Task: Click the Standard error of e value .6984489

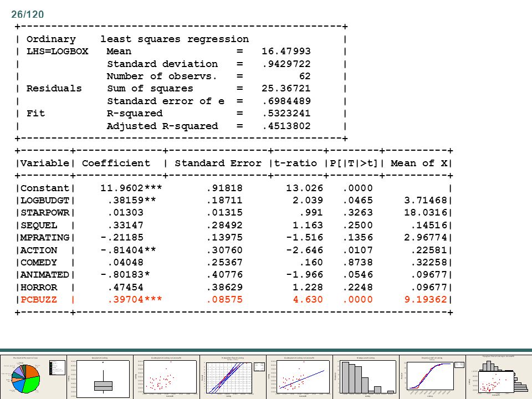Action: tap(286, 101)
